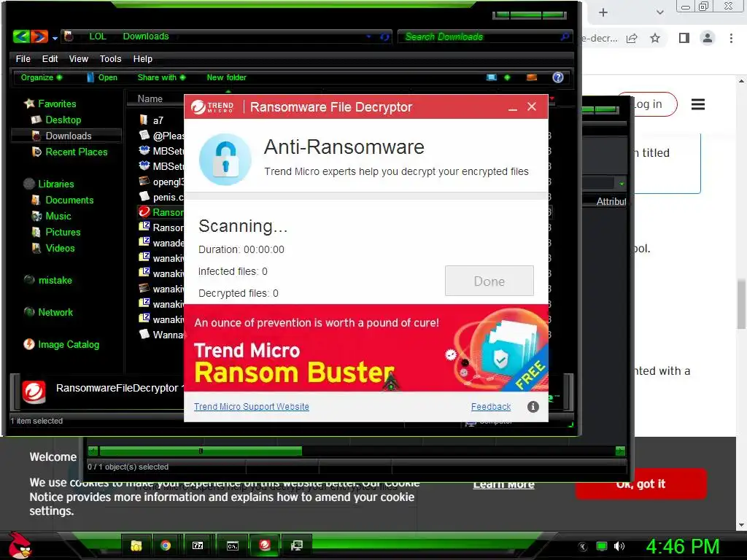Go back with the green Back arrow in Explorer
Screen dimensions: 747x560
pos(21,36)
